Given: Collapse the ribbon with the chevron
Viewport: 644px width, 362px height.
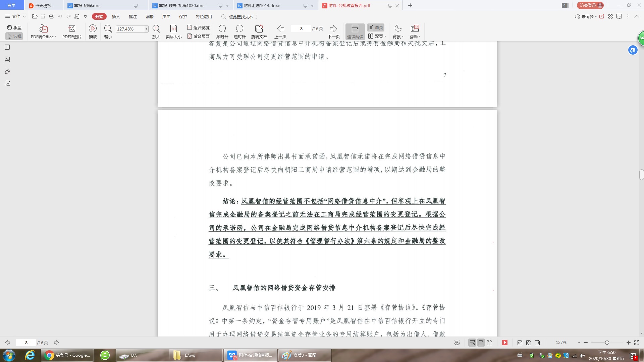Looking at the screenshot, I should (637, 16).
